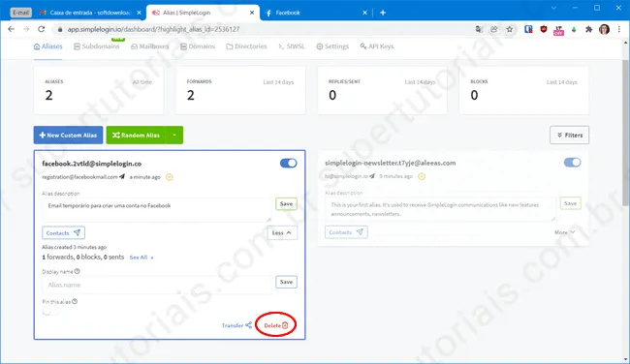Click facebook.2vtld@simplelogin.co alias address
This screenshot has height=364, width=630.
(92, 164)
